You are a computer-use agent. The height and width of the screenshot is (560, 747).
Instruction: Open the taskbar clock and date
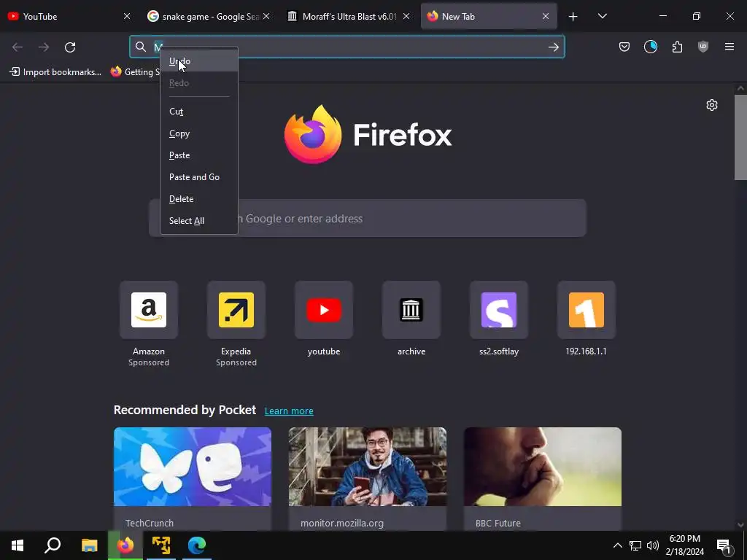684,545
